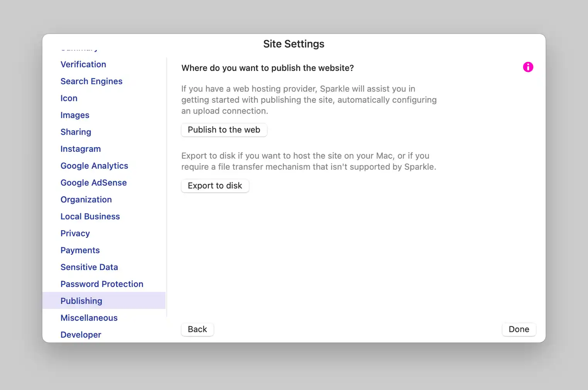
Task: Switch to the Privacy section
Action: (x=75, y=234)
